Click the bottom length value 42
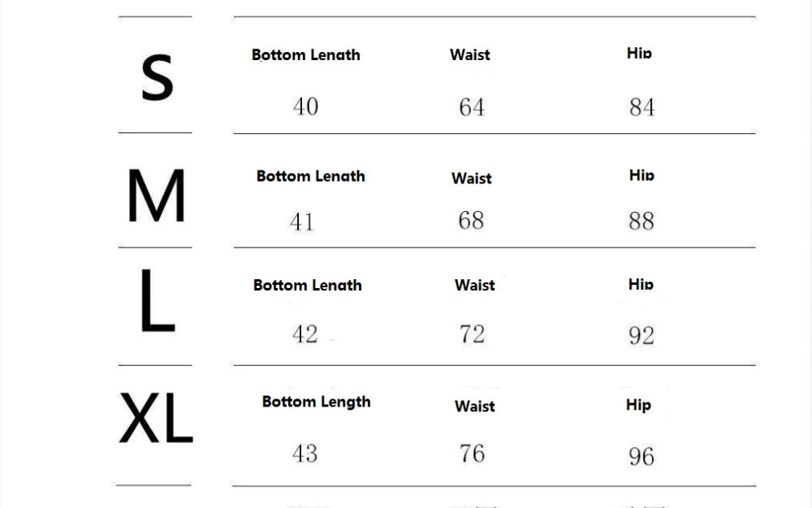Screen dimensions: 812x508 [305, 334]
